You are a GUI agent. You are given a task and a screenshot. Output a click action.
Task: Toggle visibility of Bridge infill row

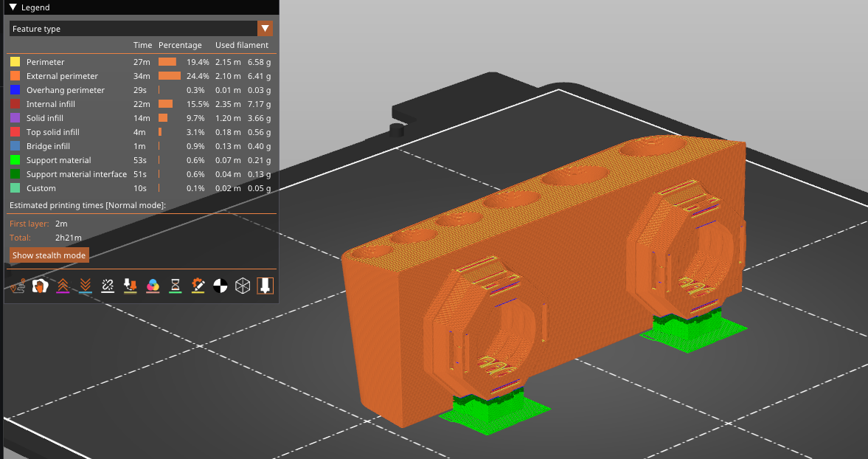(141, 146)
